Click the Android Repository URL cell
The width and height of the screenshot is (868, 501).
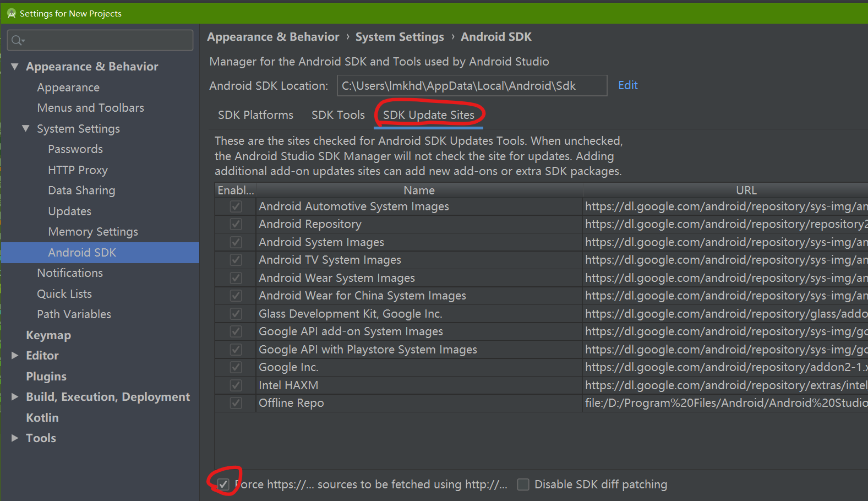coord(725,224)
